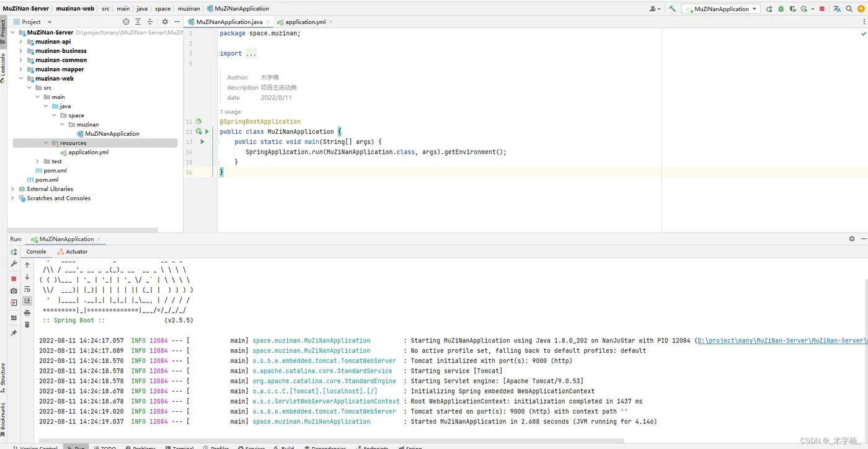Take thread dump with camera icon
This screenshot has width=868, height=449.
coord(14,291)
